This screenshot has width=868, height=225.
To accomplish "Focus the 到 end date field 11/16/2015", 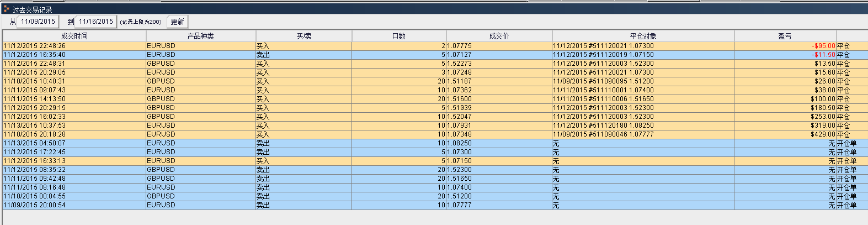I will coord(95,22).
